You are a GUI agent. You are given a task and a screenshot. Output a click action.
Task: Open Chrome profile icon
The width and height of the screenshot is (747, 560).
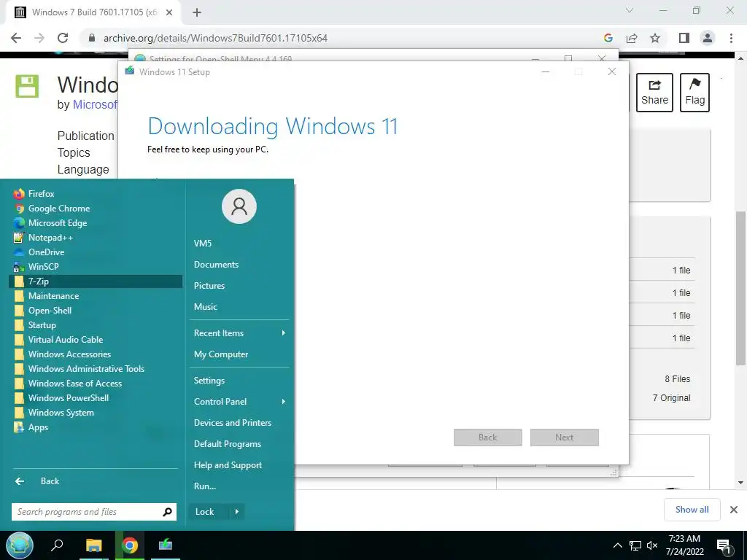pyautogui.click(x=708, y=38)
